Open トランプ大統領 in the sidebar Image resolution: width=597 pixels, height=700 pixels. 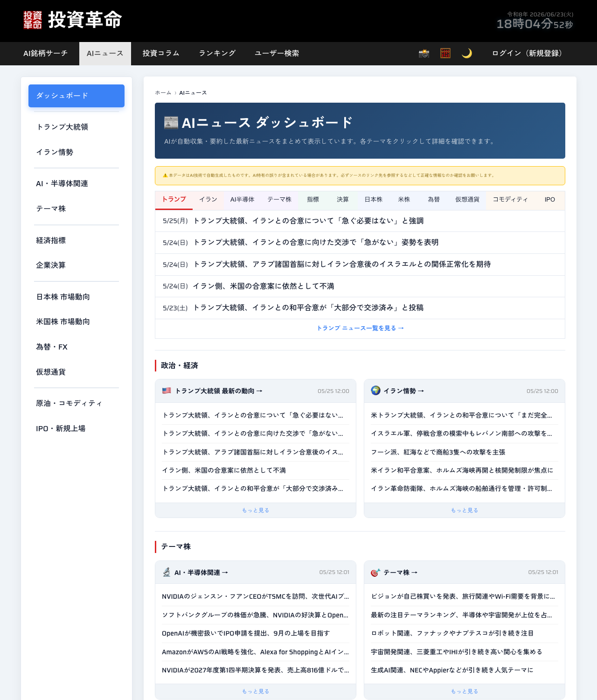(x=76, y=127)
